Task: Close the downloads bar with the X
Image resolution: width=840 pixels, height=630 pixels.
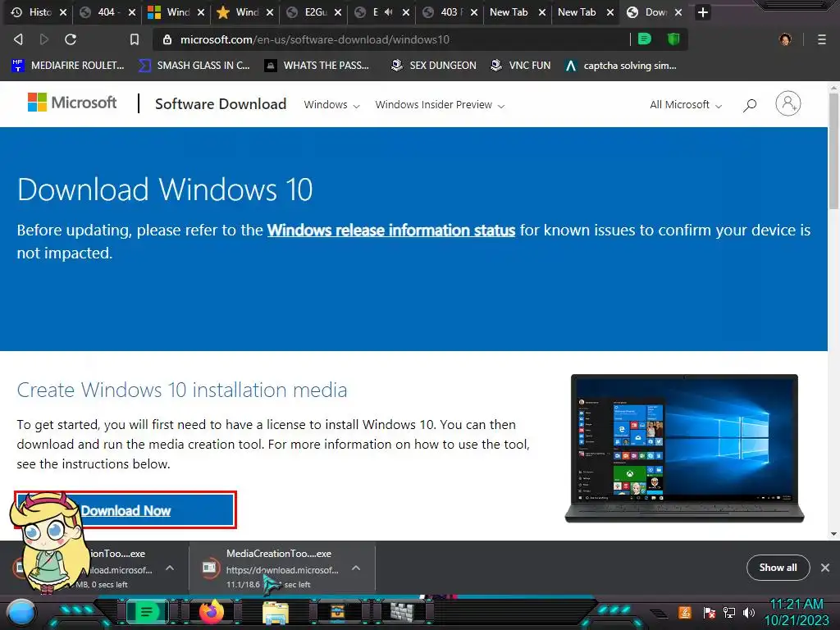Action: tap(825, 568)
